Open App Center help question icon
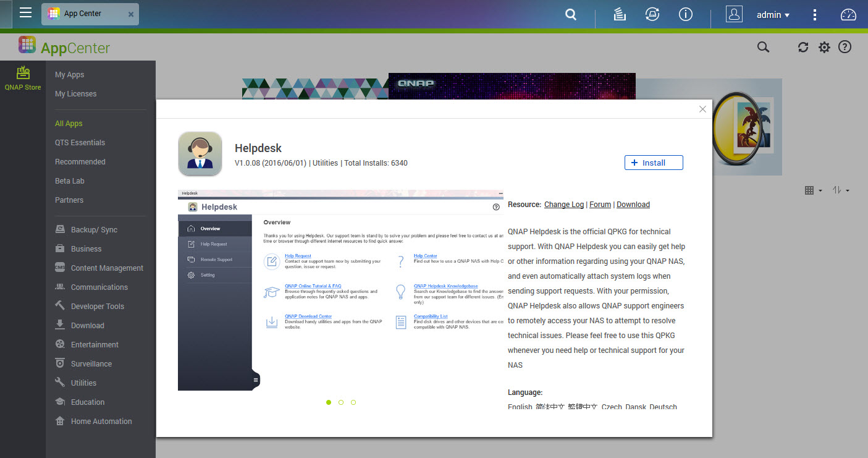The height and width of the screenshot is (458, 868). tap(845, 47)
